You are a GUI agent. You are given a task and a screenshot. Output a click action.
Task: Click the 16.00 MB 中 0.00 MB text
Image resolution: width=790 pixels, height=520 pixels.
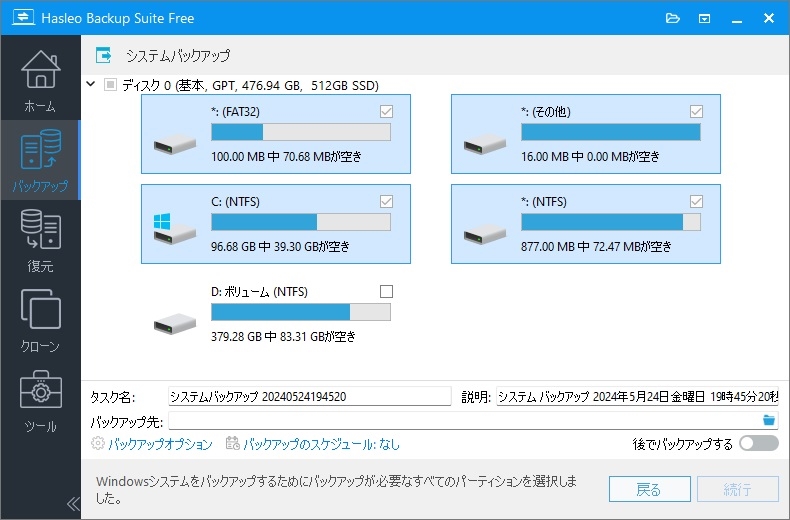click(590, 157)
